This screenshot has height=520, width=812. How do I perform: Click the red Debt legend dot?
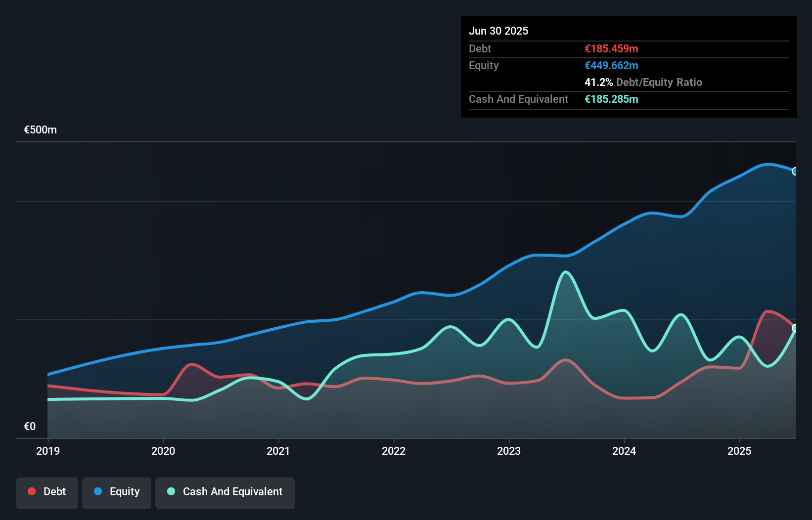click(x=31, y=491)
